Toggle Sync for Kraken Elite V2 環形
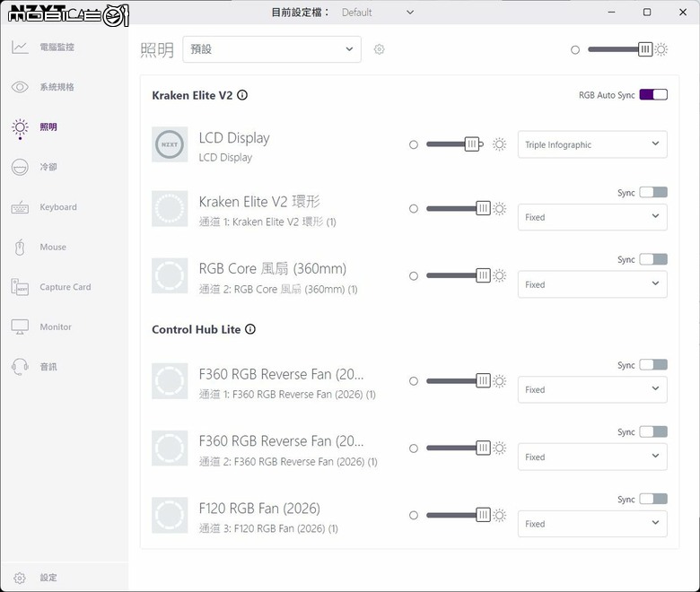The height and width of the screenshot is (592, 700). pos(653,192)
